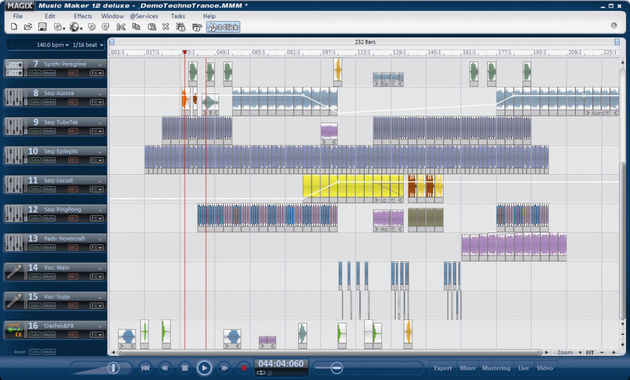The height and width of the screenshot is (380, 630).
Task: Create a new arrangement with toolbar icon
Action: click(x=14, y=27)
